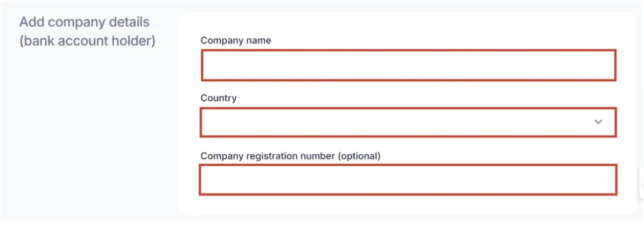Click inside the optional registration number box
The width and height of the screenshot is (644, 230).
(408, 180)
